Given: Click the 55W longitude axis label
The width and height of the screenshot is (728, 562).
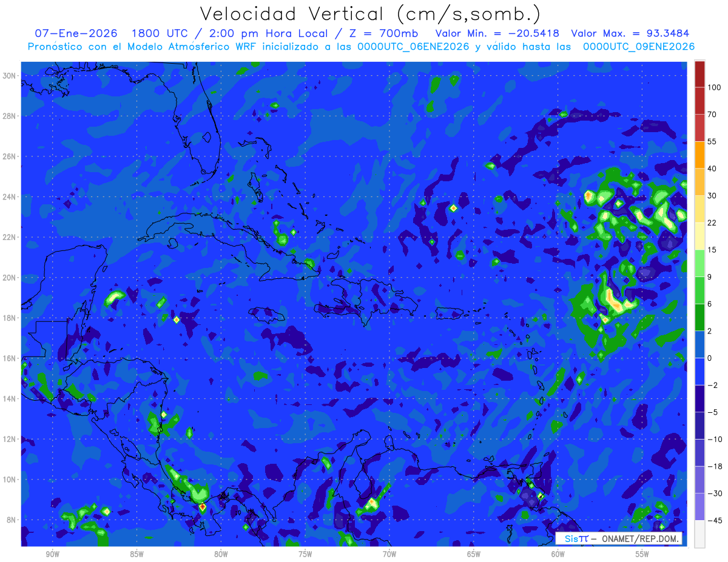Looking at the screenshot, I should pos(642,554).
